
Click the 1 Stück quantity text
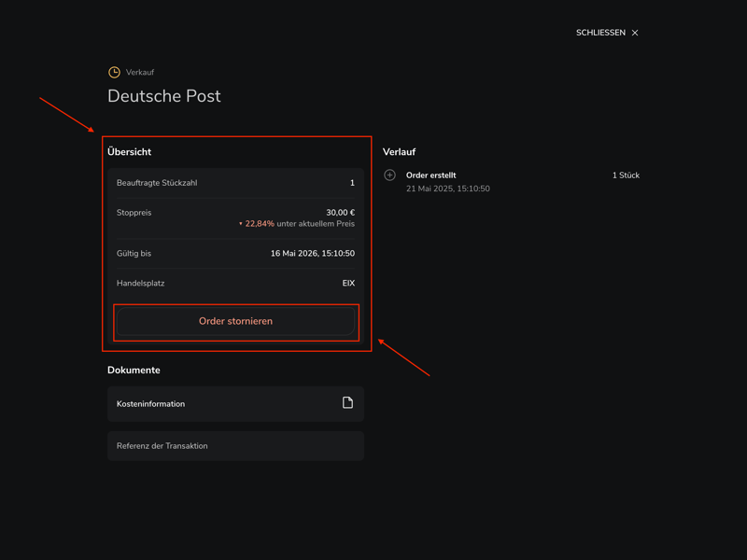(x=626, y=175)
